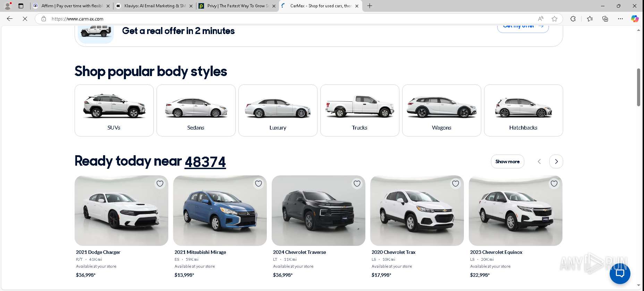Browse the Trucks body style
Screen dimensions: 644x291
pyautogui.click(x=360, y=110)
